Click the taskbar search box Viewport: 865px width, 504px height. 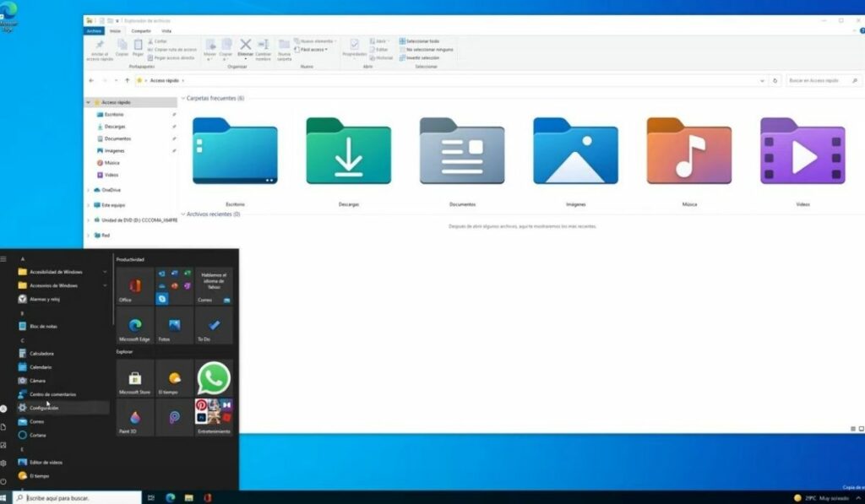[x=78, y=498]
